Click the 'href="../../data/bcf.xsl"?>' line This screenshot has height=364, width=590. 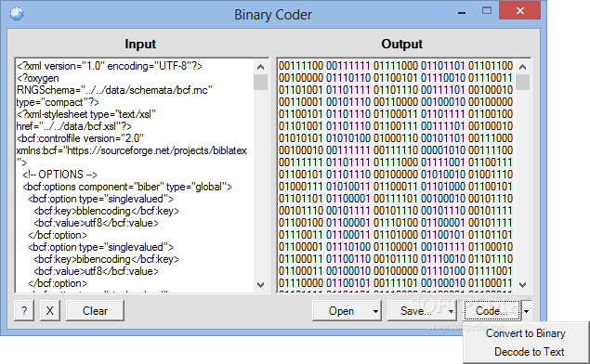coord(74,126)
